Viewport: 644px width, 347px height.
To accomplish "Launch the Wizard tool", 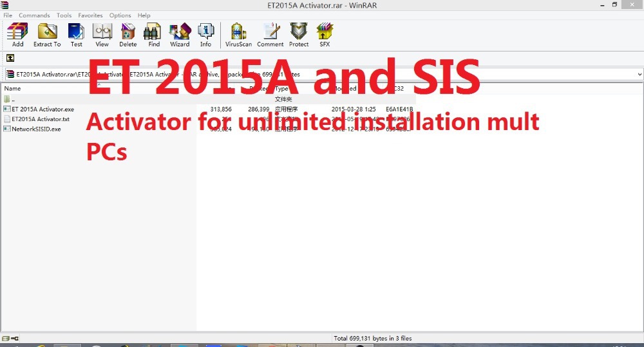I will pos(180,35).
